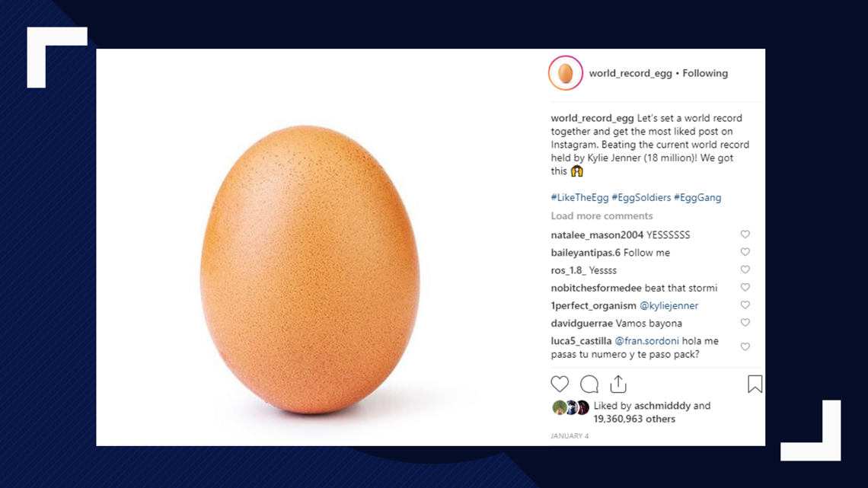Like the egg post with the heart icon
The height and width of the screenshot is (488, 868).
click(x=560, y=384)
